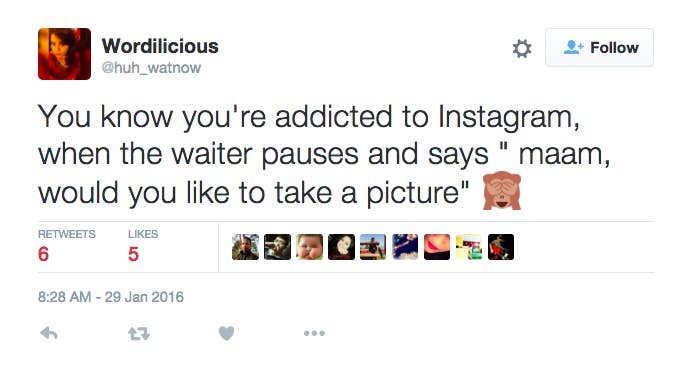
Task: Like the tweet with the heart icon
Action: (226, 333)
